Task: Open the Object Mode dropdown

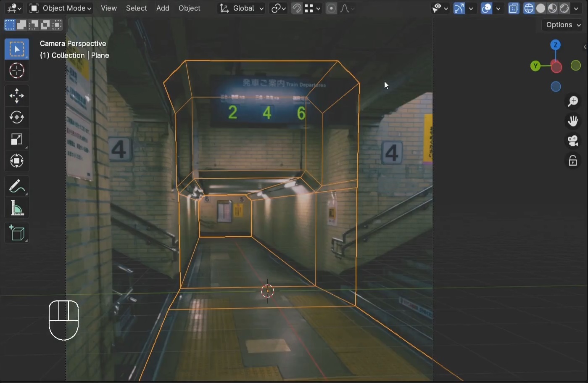Action: coord(60,8)
